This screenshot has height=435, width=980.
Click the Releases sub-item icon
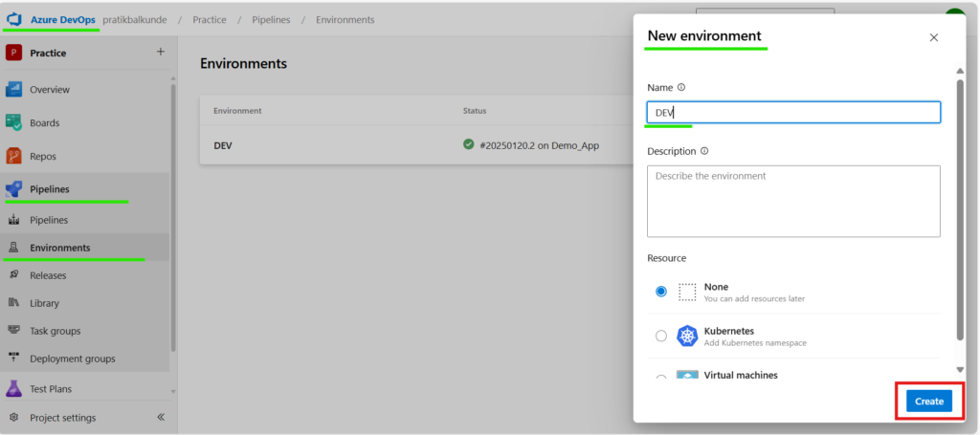[x=13, y=275]
